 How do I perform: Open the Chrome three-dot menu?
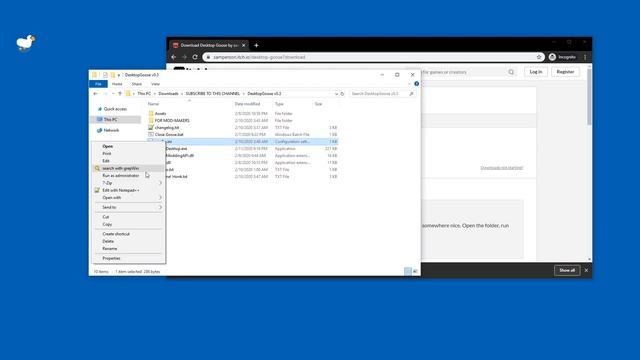tap(585, 57)
